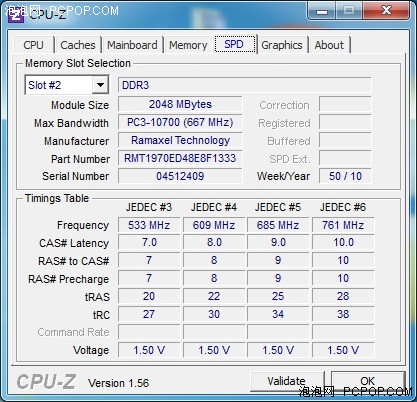The height and width of the screenshot is (402, 417).
Task: Go to the Memory tab
Action: [x=188, y=45]
